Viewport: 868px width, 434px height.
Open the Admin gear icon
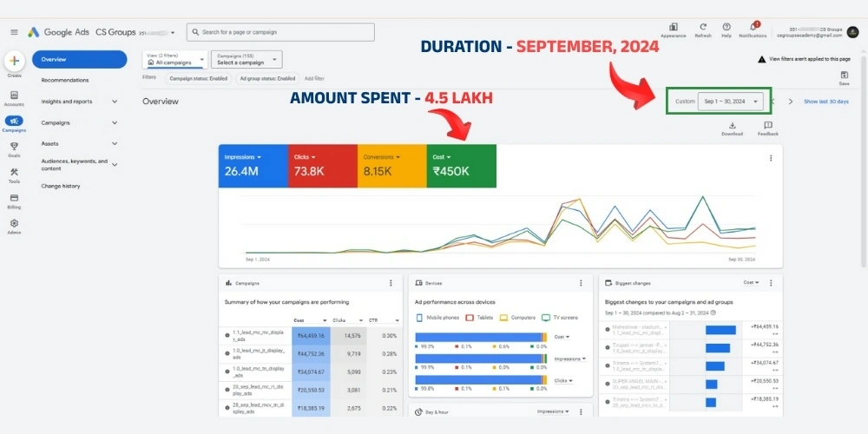click(14, 222)
